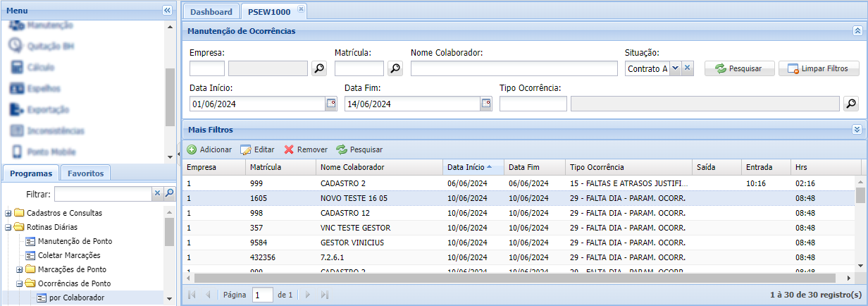
Task: Clear the Situação field with X icon
Action: point(688,68)
